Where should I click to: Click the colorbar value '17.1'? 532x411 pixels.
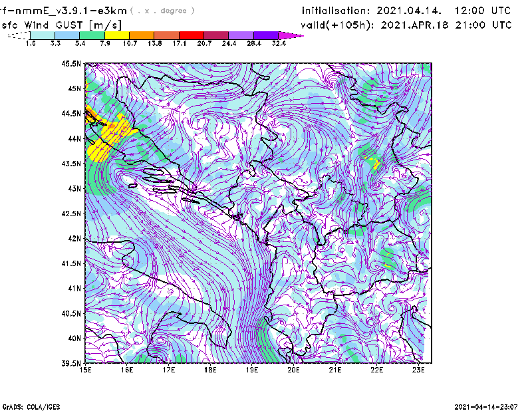click(x=180, y=43)
